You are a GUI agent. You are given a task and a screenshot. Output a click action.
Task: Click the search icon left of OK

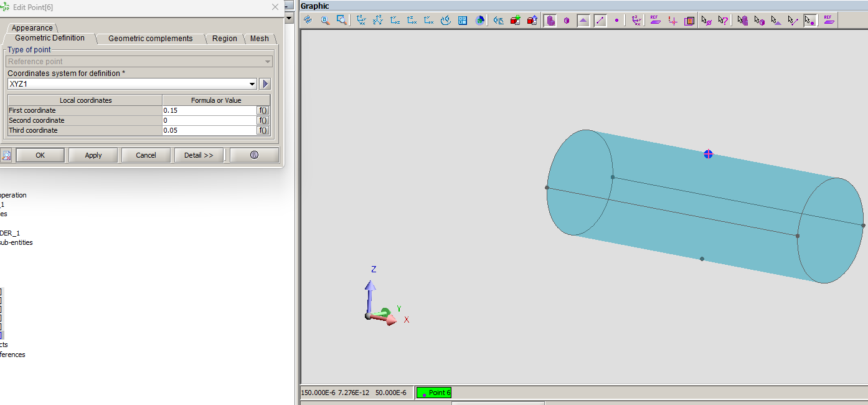click(x=6, y=155)
